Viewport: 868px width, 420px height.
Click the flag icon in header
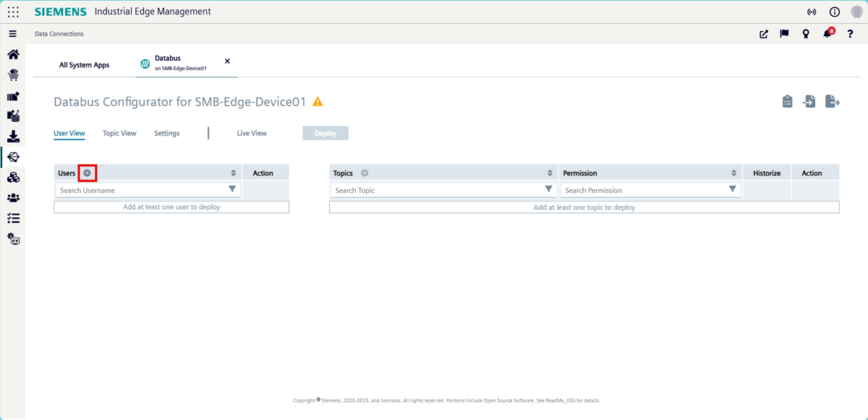(784, 34)
